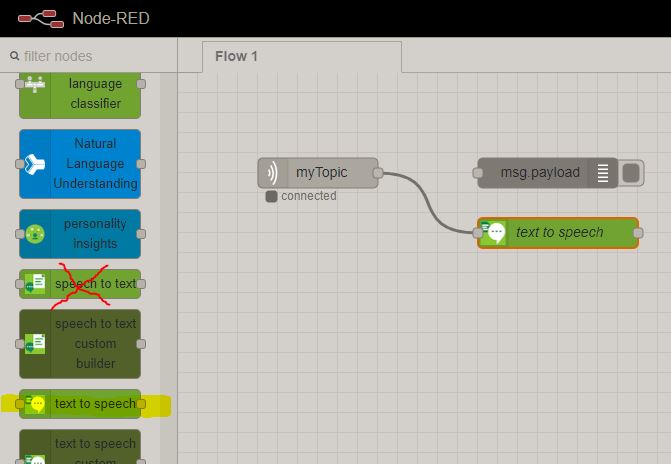
Task: Click the connected status indicator under myTopic
Action: tap(272, 196)
